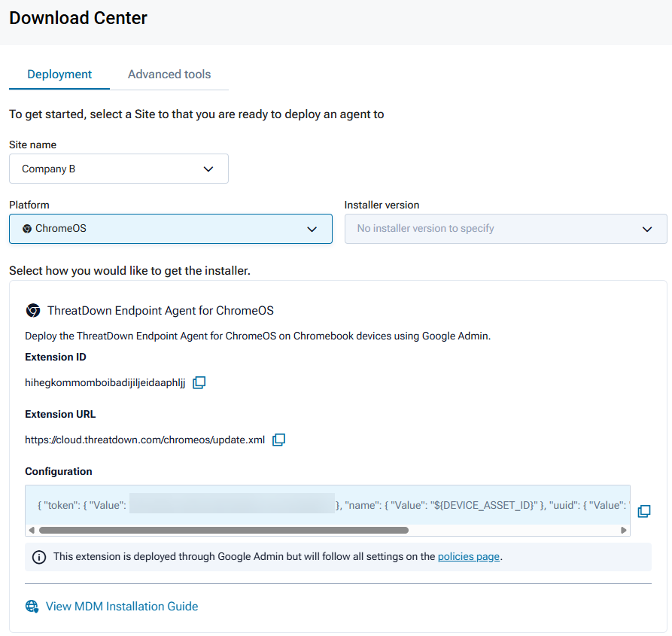Click the Installer version label
The height and width of the screenshot is (636, 672).
pyautogui.click(x=382, y=205)
